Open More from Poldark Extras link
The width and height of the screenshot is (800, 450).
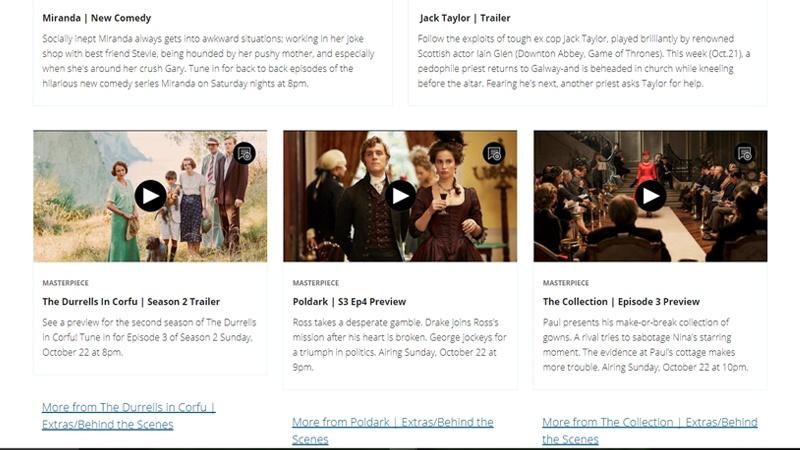pyautogui.click(x=392, y=431)
